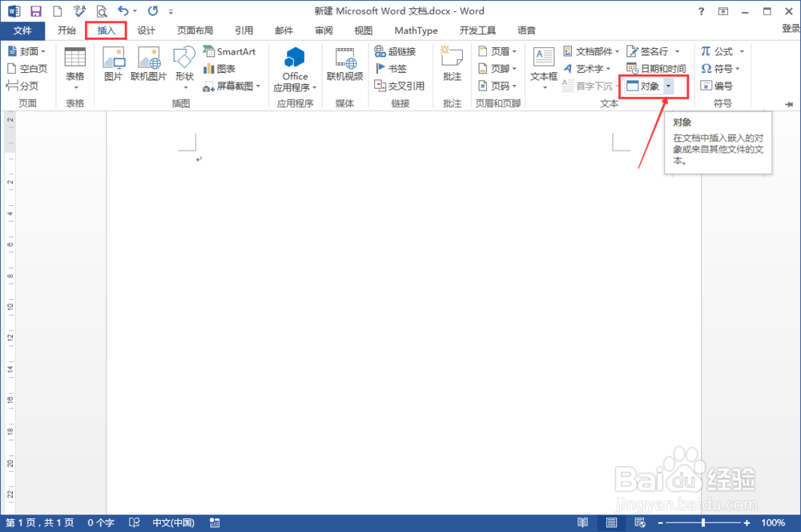The height and width of the screenshot is (532, 801).
Task: Pin the ribbon icon at right edge
Action: coord(789,104)
